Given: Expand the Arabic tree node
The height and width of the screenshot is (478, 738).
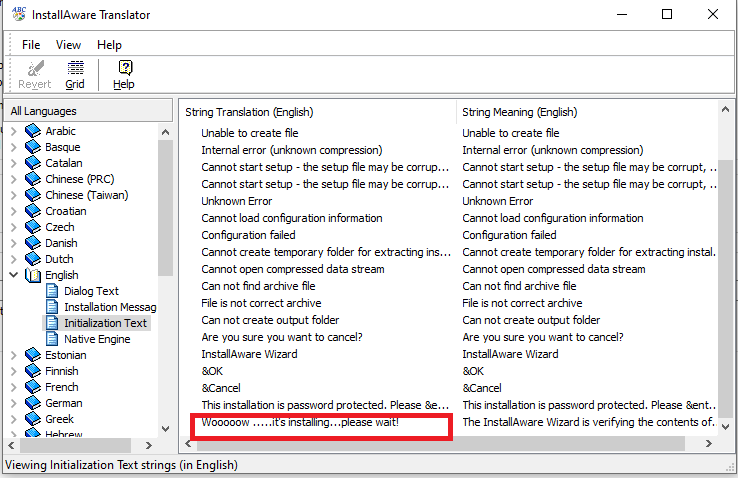Looking at the screenshot, I should pyautogui.click(x=14, y=131).
